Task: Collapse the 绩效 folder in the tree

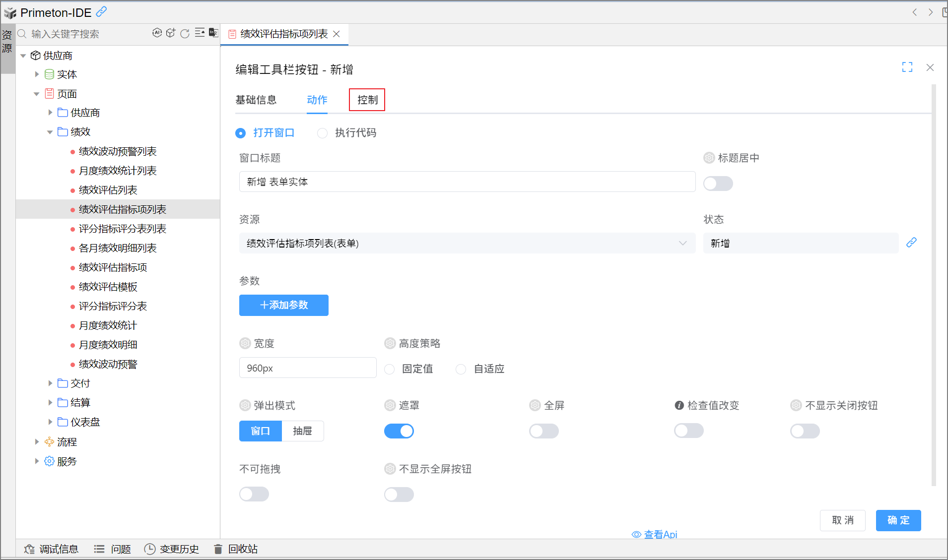Action: coord(50,132)
